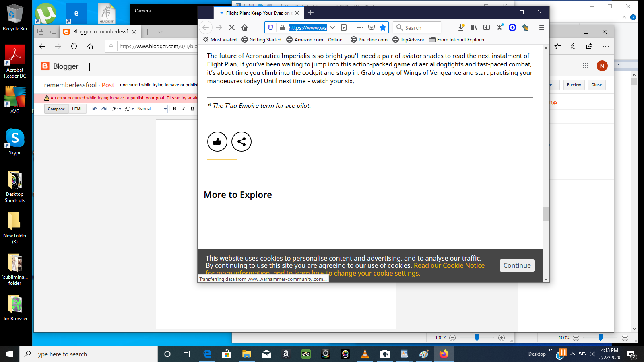Switch to HTML mode in Blogger
644x362 pixels.
77,109
